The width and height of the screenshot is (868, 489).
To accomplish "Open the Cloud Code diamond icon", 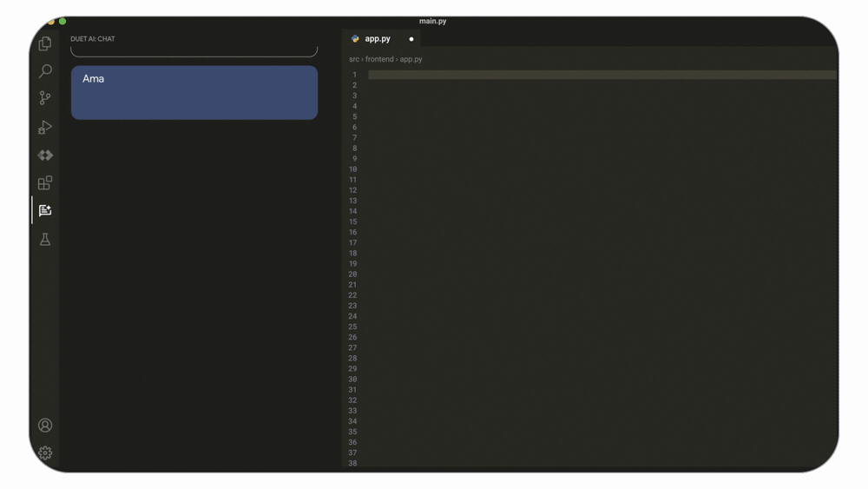I will (x=45, y=155).
